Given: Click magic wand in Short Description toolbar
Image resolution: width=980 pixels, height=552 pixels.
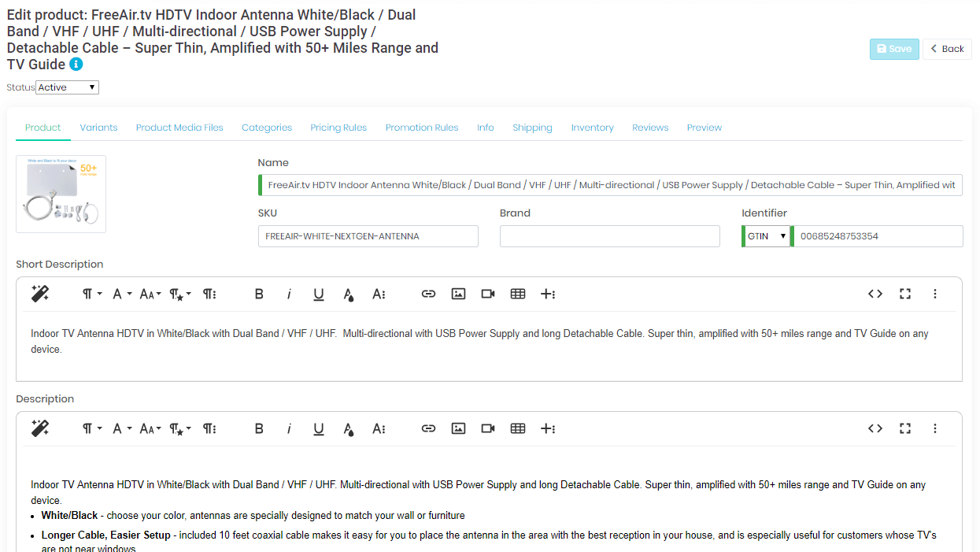Looking at the screenshot, I should [x=40, y=294].
